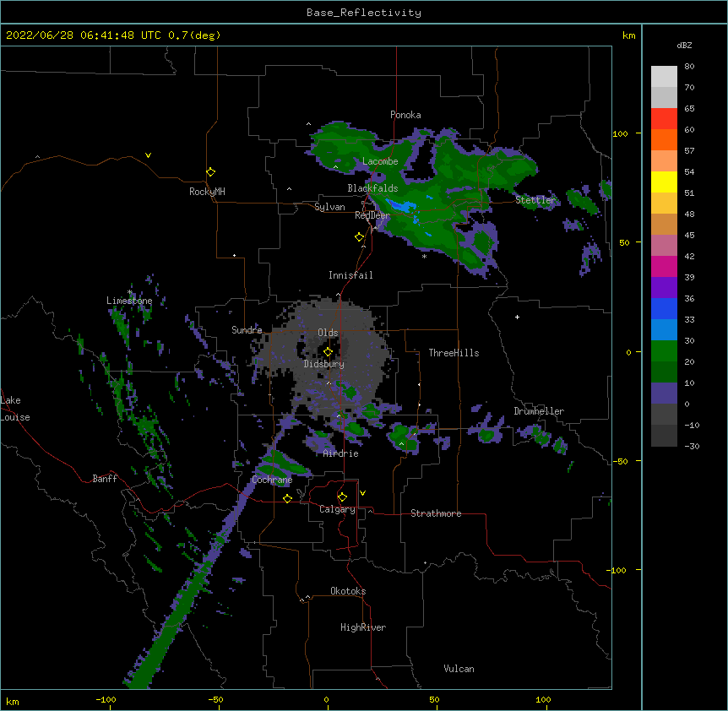Viewport: 728px width, 711px height.
Task: Click the HighRiver label
Action: pos(363,627)
